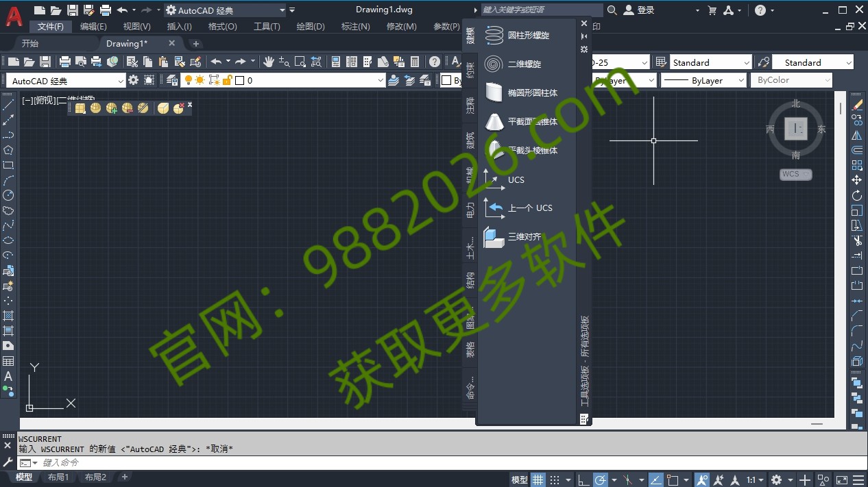Open layer properties manager icon
Image resolution: width=868 pixels, height=487 pixels.
171,80
